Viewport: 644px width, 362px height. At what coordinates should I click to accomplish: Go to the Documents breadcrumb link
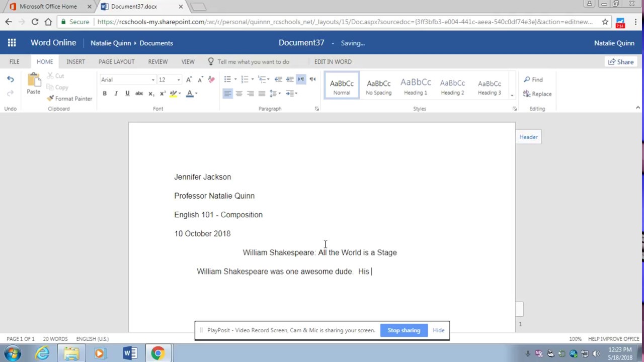click(156, 43)
